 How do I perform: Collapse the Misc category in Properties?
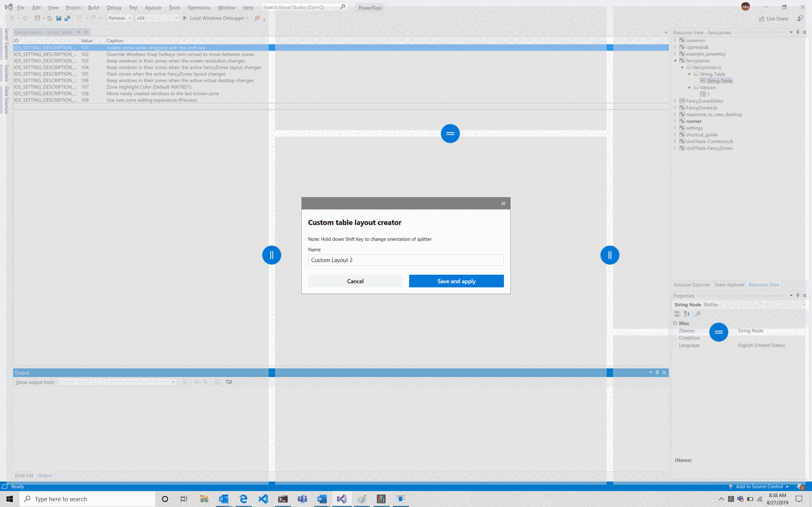click(x=675, y=323)
